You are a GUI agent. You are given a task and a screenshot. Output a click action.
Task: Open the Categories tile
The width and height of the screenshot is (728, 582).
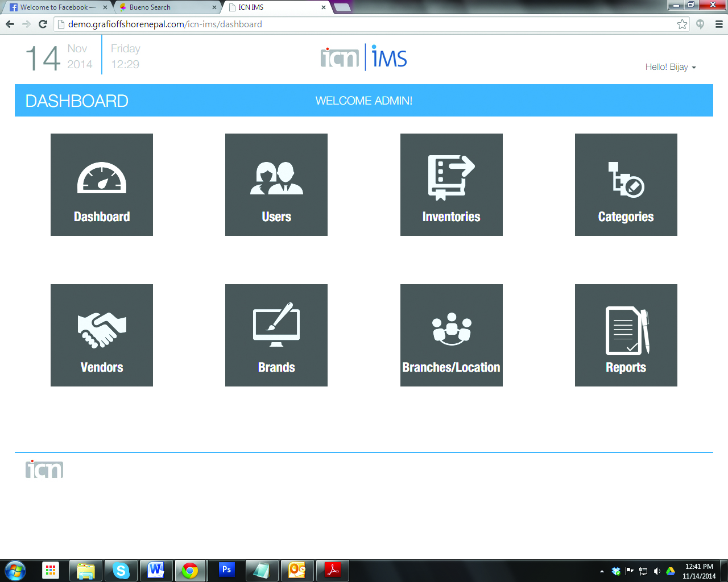(x=626, y=185)
